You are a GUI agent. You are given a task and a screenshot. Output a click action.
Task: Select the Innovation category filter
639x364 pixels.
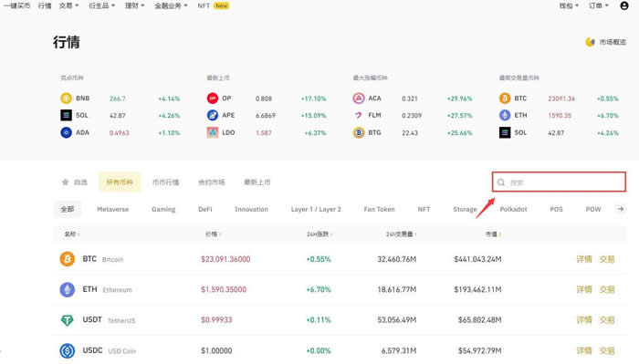point(251,209)
